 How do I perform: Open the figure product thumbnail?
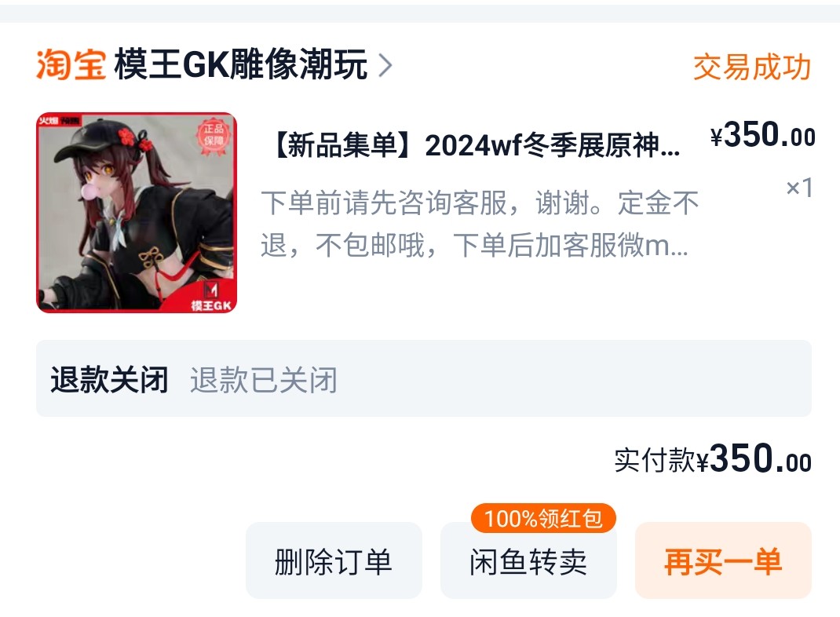pos(137,213)
